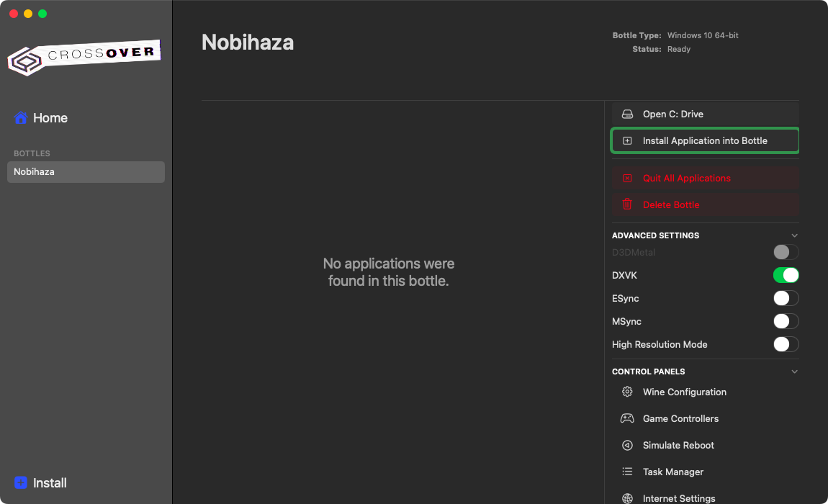Viewport: 828px width, 504px height.
Task: Collapse the Advanced Settings section chevron
Action: pos(794,235)
